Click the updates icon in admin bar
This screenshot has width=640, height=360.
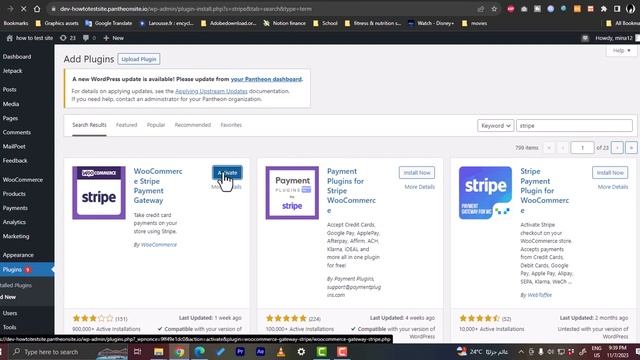[63, 38]
